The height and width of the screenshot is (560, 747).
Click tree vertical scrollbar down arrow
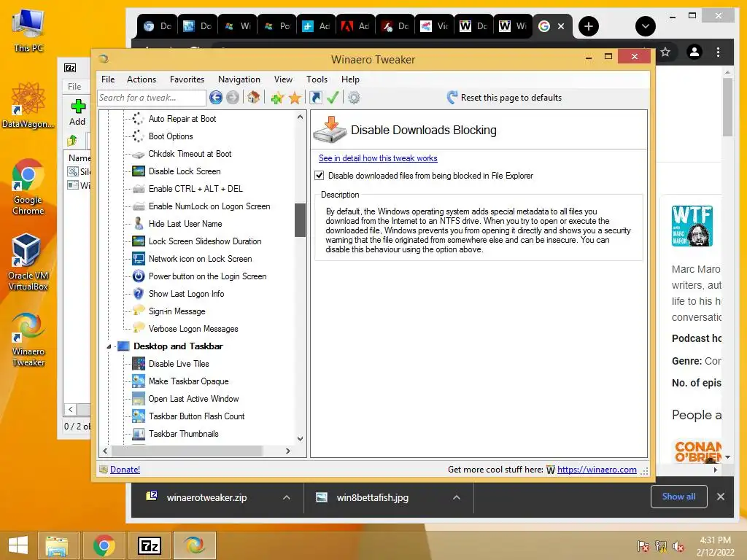coord(300,438)
